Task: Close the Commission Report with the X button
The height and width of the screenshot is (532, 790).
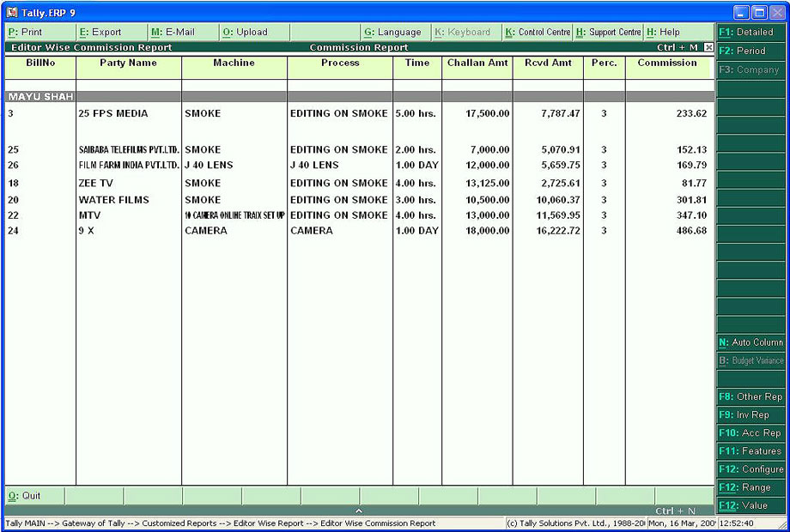Action: [x=709, y=47]
